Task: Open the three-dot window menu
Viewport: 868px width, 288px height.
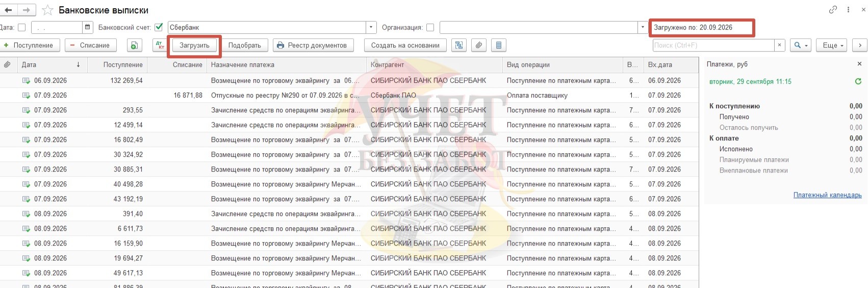Action: 849,10
